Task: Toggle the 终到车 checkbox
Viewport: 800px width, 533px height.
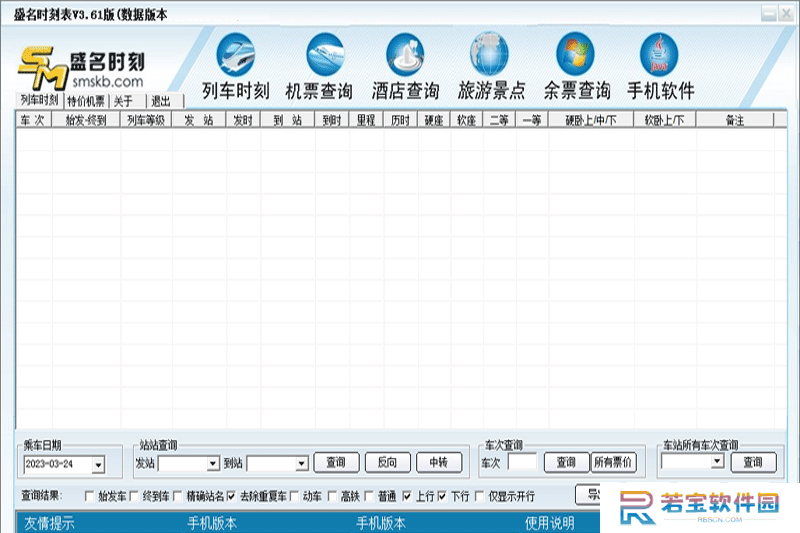Action: 134,496
